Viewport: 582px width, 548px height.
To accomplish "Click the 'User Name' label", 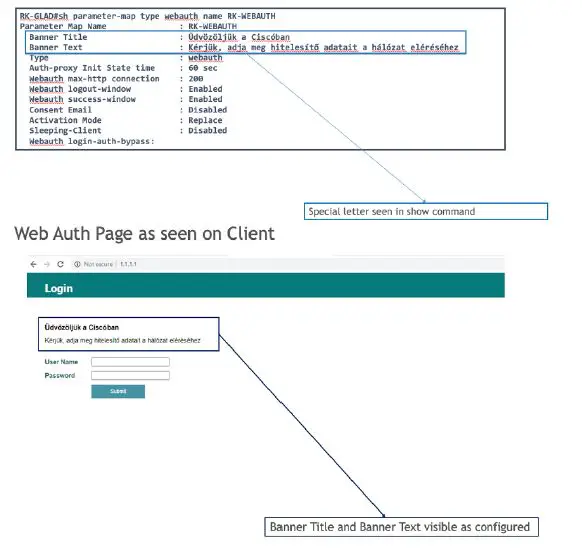I will pyautogui.click(x=61, y=362).
